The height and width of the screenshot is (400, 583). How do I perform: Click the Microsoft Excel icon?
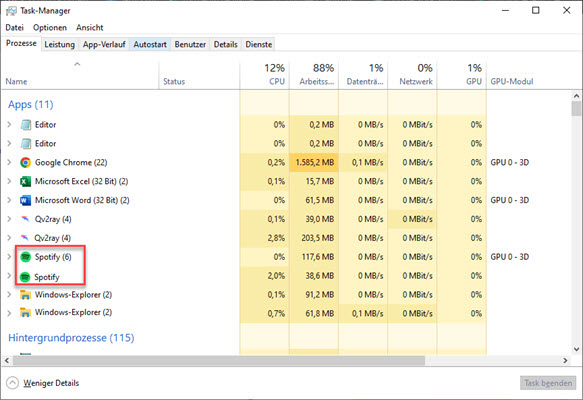click(x=25, y=181)
